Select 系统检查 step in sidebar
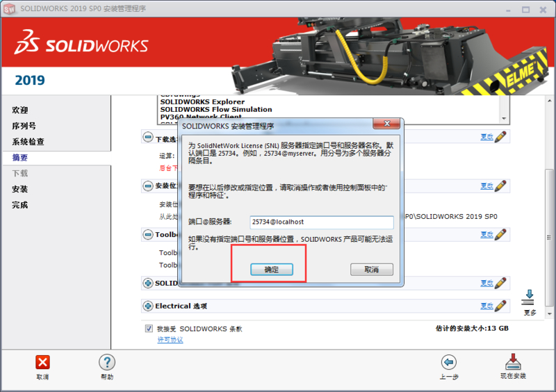 [x=28, y=142]
